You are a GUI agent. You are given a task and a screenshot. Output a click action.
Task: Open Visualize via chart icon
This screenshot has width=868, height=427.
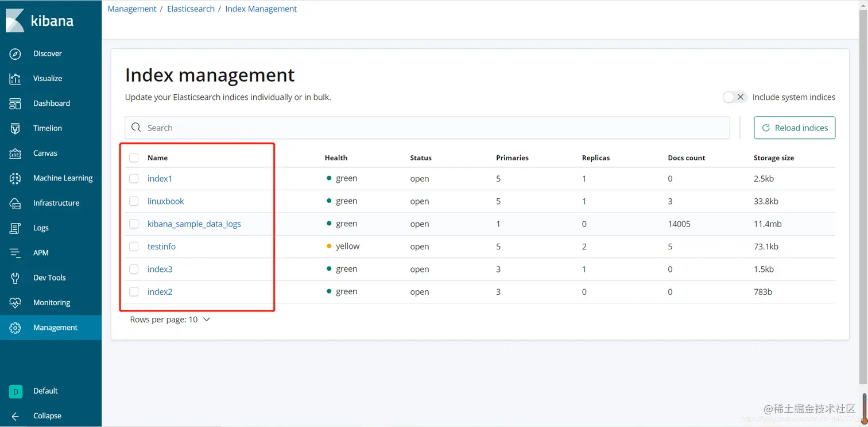tap(15, 79)
